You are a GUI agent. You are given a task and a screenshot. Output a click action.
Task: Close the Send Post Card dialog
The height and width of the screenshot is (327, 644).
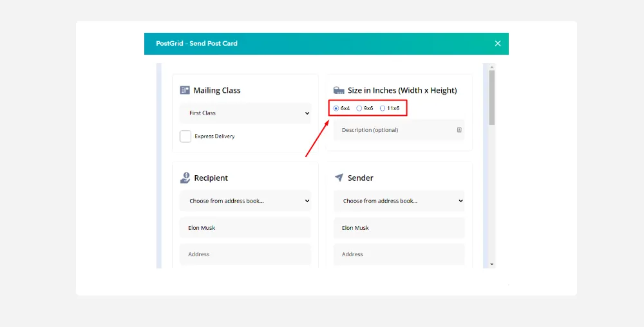497,43
